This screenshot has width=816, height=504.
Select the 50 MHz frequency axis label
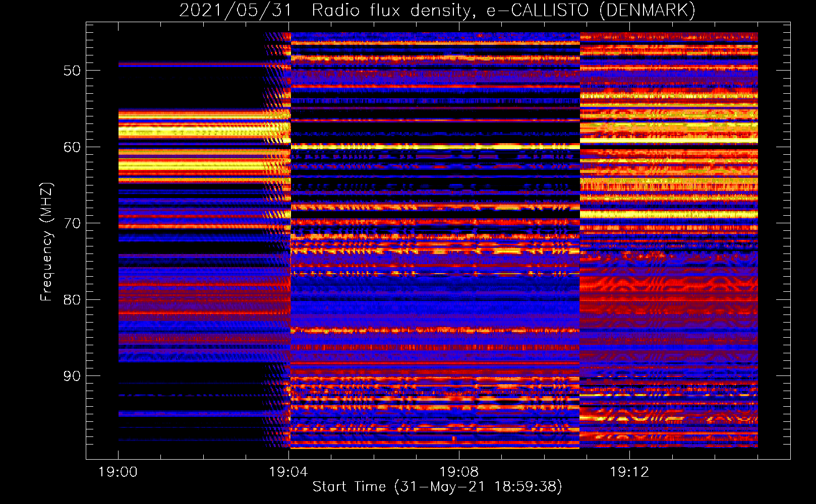(72, 71)
